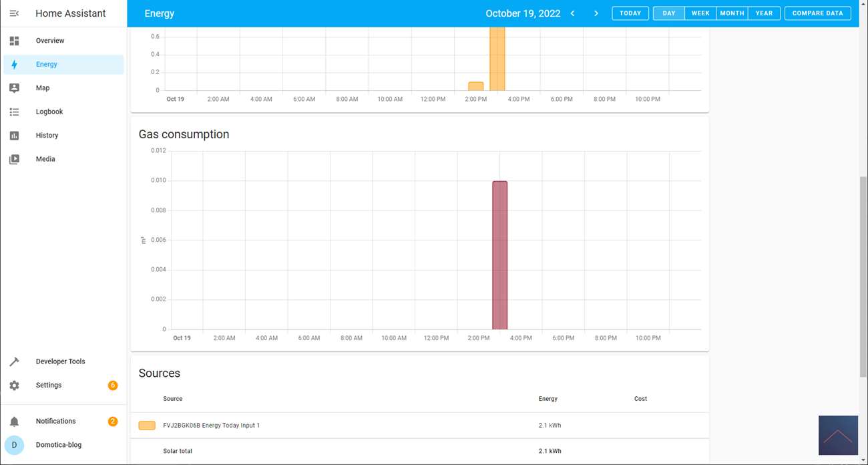Go to next day with right chevron

click(x=596, y=13)
